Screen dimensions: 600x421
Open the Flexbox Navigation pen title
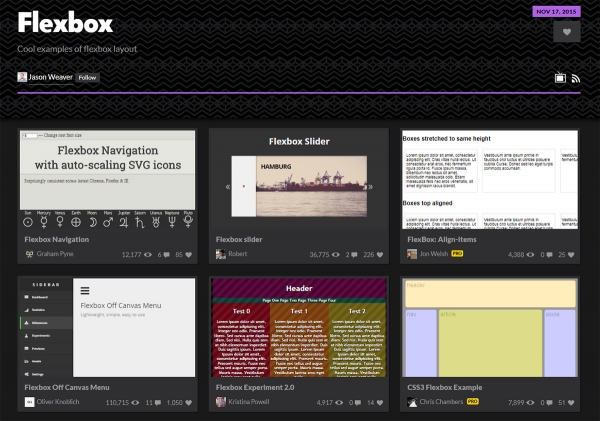coord(58,239)
